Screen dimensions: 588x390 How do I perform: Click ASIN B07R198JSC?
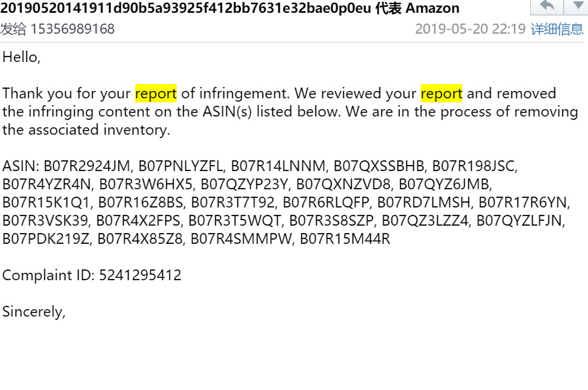474,166
